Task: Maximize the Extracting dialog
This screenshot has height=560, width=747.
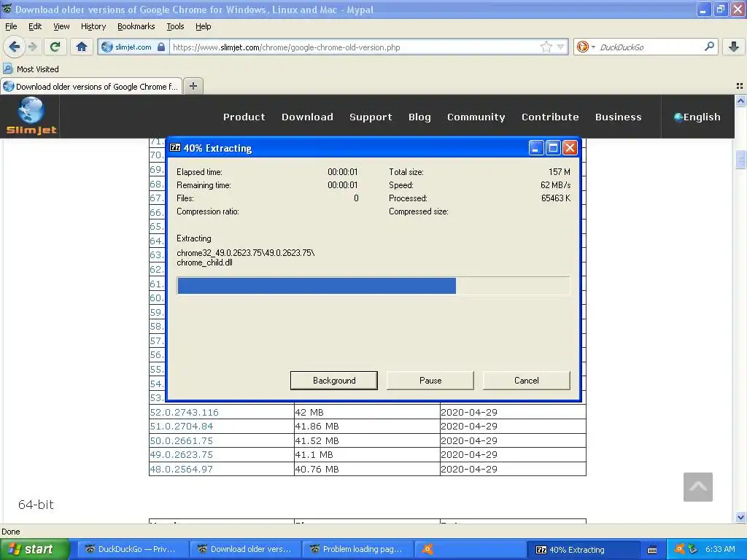Action: [x=553, y=148]
